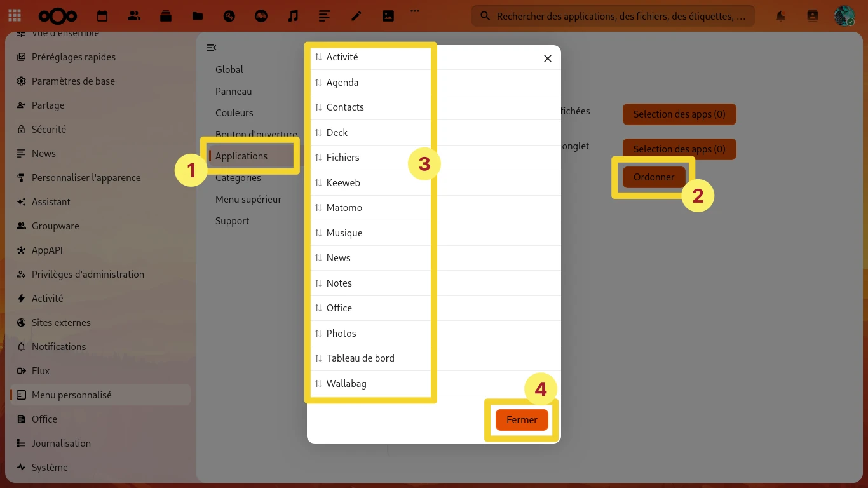The width and height of the screenshot is (868, 488).
Task: Open Notifications in the settings sidebar
Action: [x=100, y=347]
